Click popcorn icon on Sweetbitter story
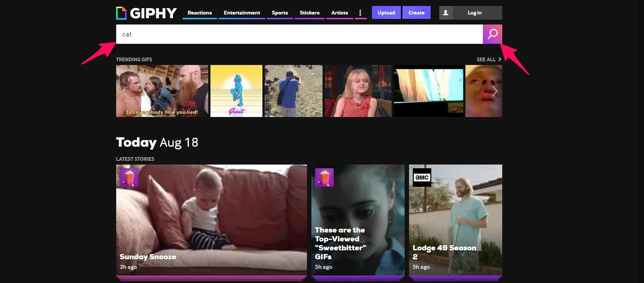 [324, 178]
